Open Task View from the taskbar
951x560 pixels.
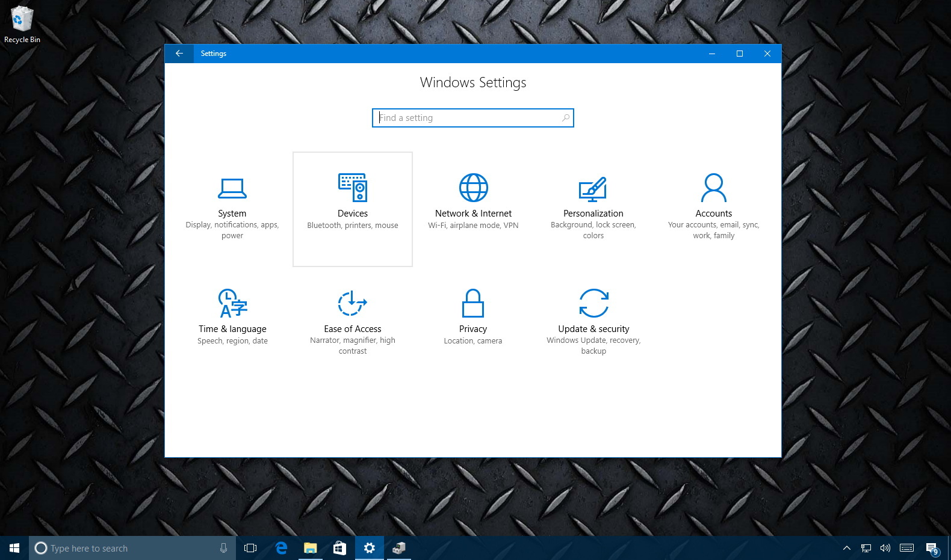pos(250,548)
